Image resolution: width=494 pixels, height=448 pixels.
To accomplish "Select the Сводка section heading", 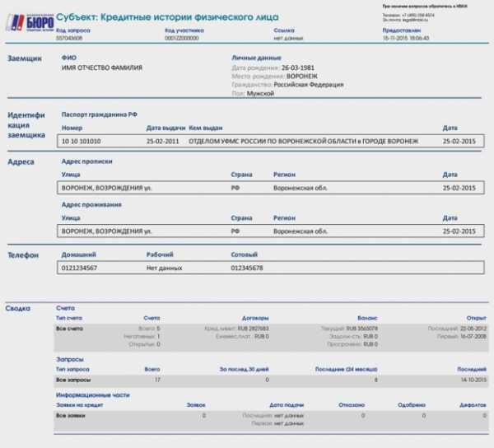I will coord(19,308).
